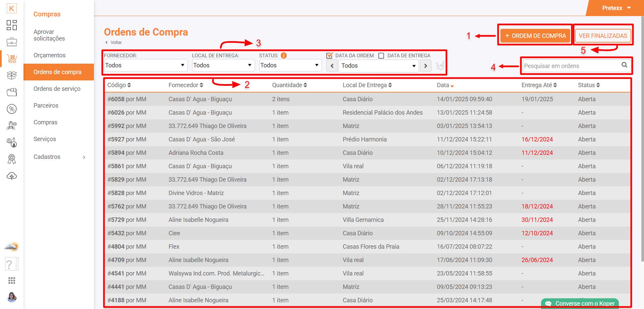644x309 pixels.
Task: Expand the Pretexx account dropdown
Action: pyautogui.click(x=616, y=8)
